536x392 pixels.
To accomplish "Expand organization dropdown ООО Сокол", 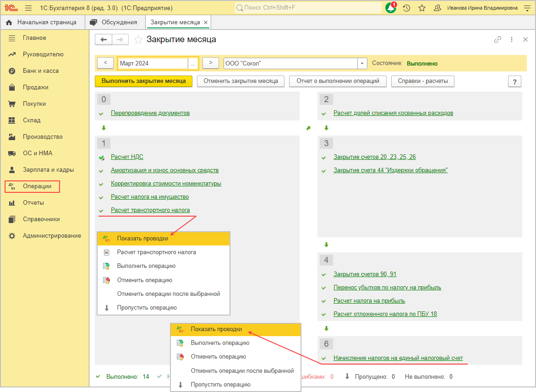I will [362, 64].
